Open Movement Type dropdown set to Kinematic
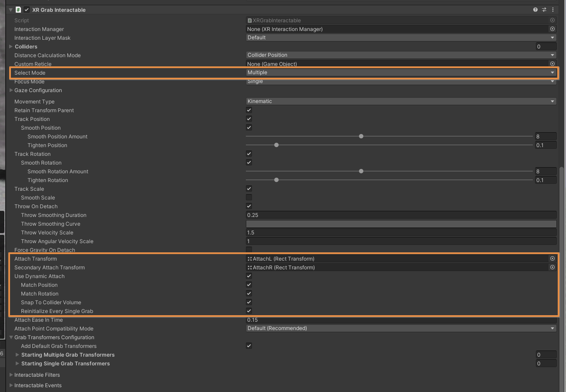Image resolution: width=566 pixels, height=392 pixels. click(401, 101)
